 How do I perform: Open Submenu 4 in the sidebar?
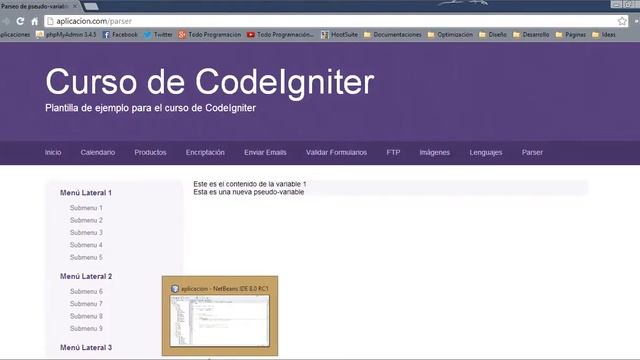[x=86, y=245]
